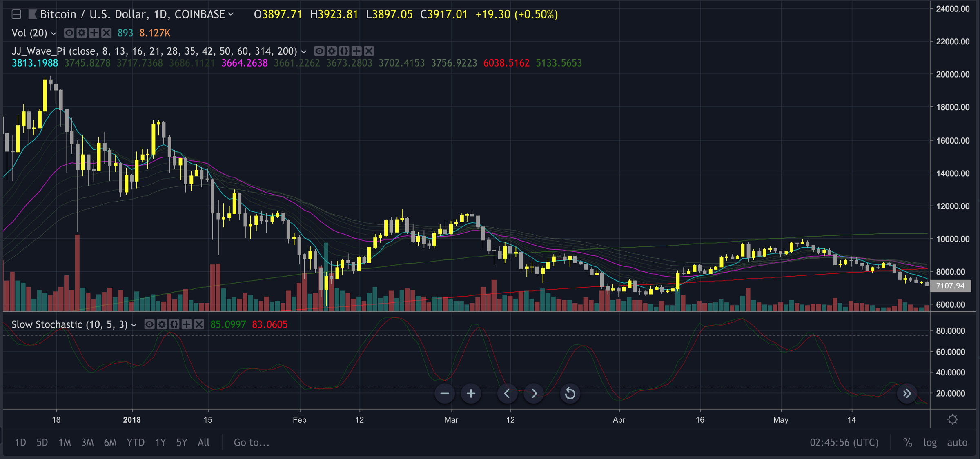The width and height of the screenshot is (980, 459).
Task: Click the reset chart view button
Action: point(570,394)
